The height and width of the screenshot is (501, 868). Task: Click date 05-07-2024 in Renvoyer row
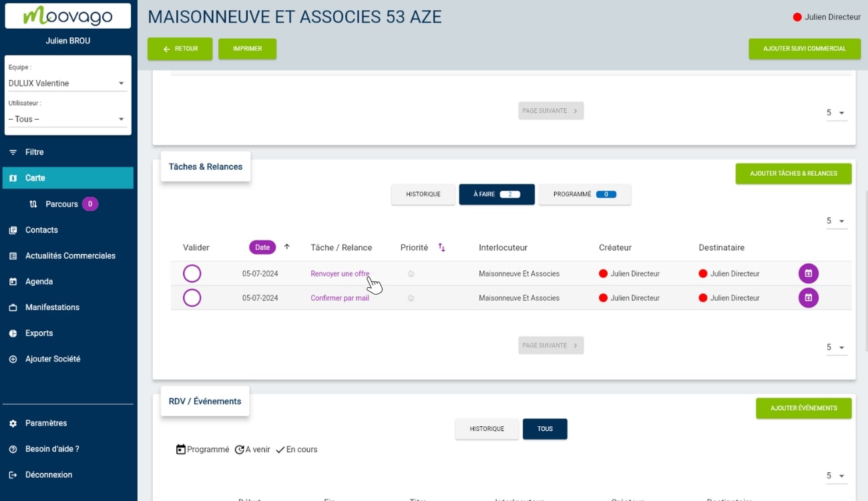[x=260, y=274]
